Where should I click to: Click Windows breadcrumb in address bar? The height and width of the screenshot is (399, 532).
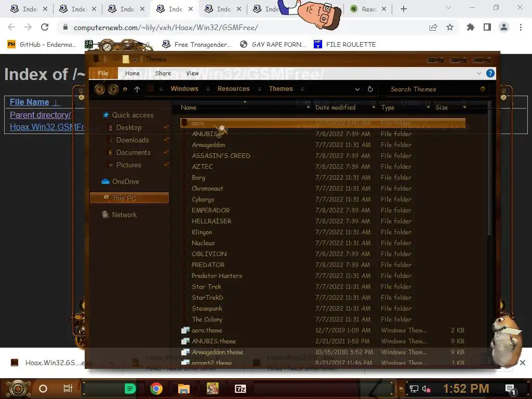coord(184,89)
